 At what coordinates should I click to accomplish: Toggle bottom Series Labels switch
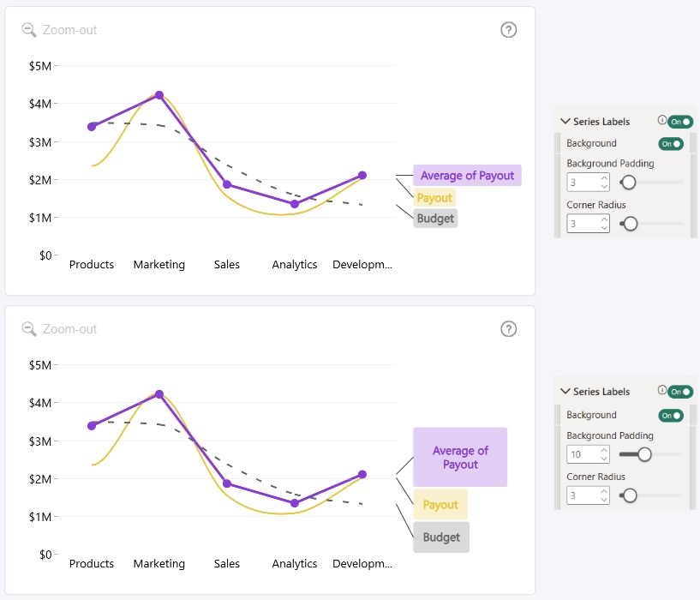[680, 392]
